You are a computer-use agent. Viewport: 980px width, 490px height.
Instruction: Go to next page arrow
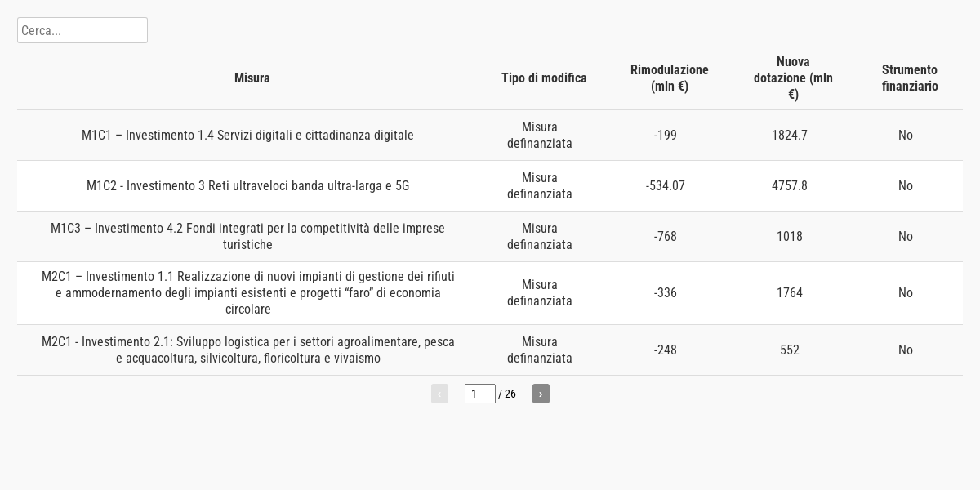coord(541,394)
